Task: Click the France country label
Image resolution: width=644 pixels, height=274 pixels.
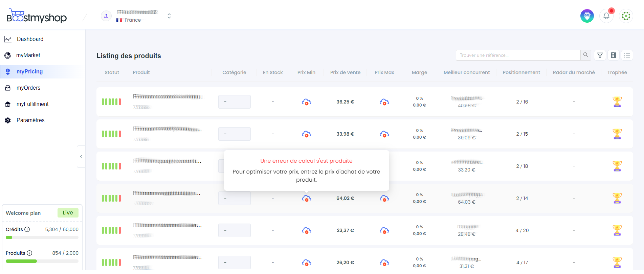Action: [133, 20]
